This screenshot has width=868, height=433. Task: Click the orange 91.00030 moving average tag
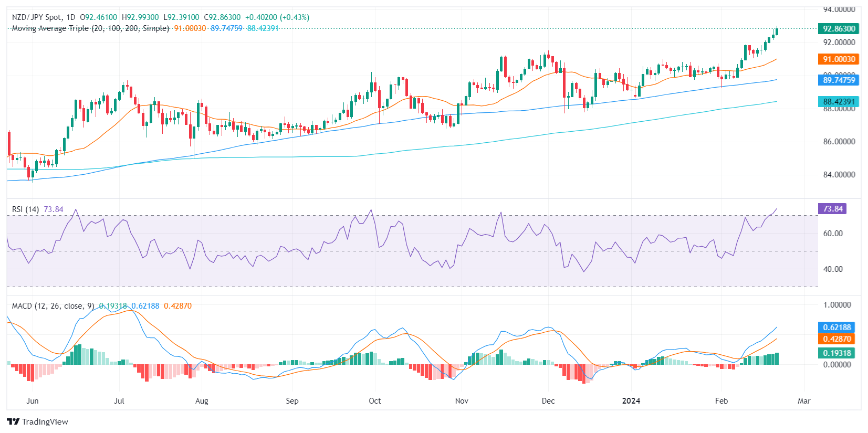[x=838, y=59]
